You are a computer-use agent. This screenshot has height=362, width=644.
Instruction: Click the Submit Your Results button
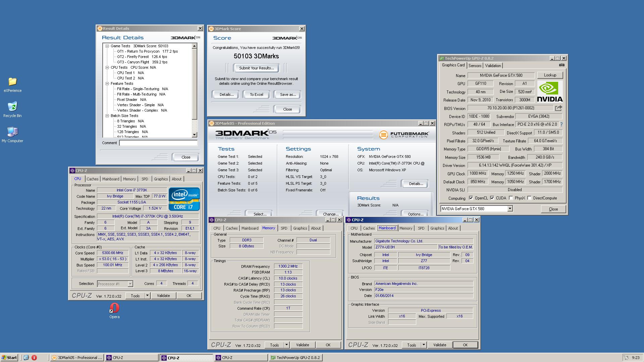[x=257, y=68]
